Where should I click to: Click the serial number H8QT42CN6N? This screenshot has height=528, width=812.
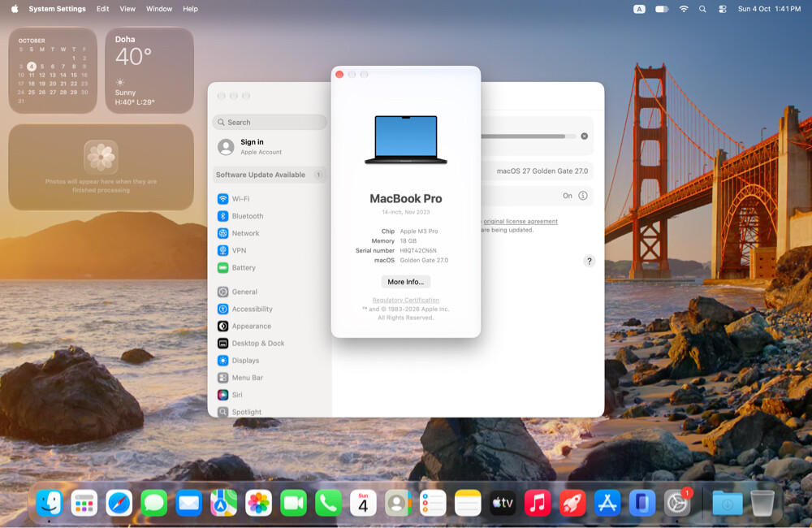(x=418, y=251)
